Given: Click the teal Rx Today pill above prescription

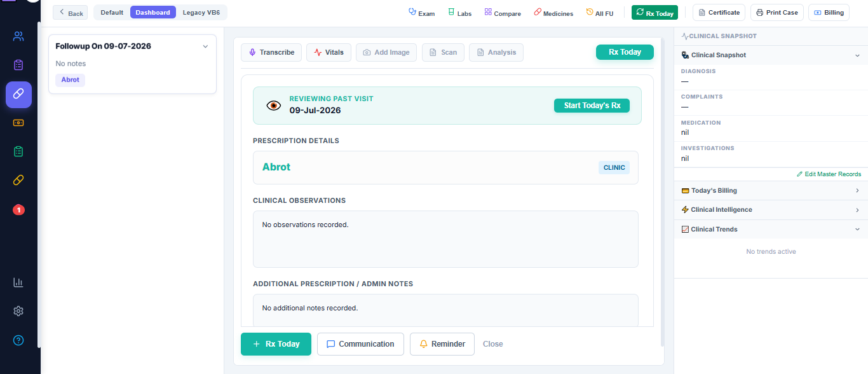Looking at the screenshot, I should pos(625,52).
